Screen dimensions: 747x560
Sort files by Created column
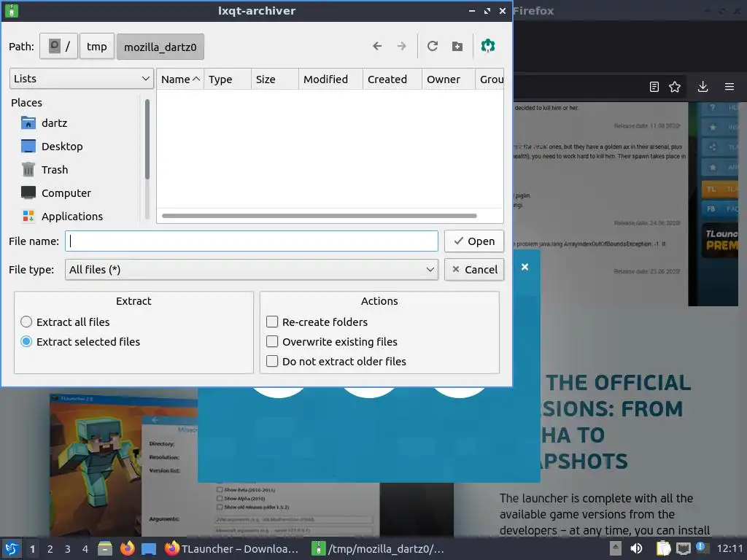coord(392,79)
